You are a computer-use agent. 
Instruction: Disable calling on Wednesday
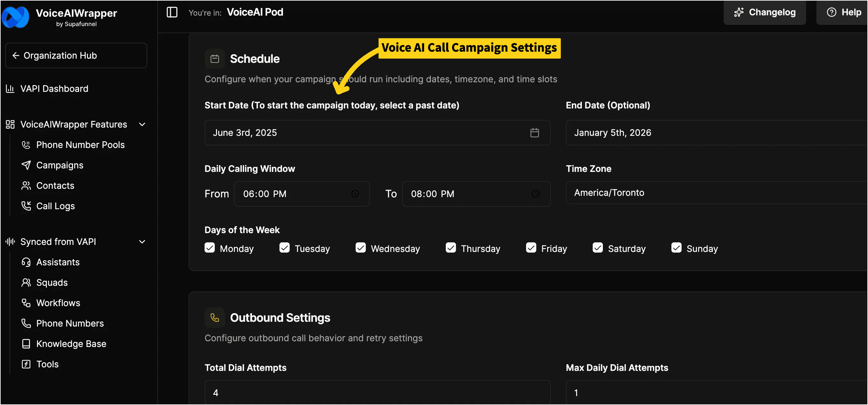pyautogui.click(x=360, y=247)
